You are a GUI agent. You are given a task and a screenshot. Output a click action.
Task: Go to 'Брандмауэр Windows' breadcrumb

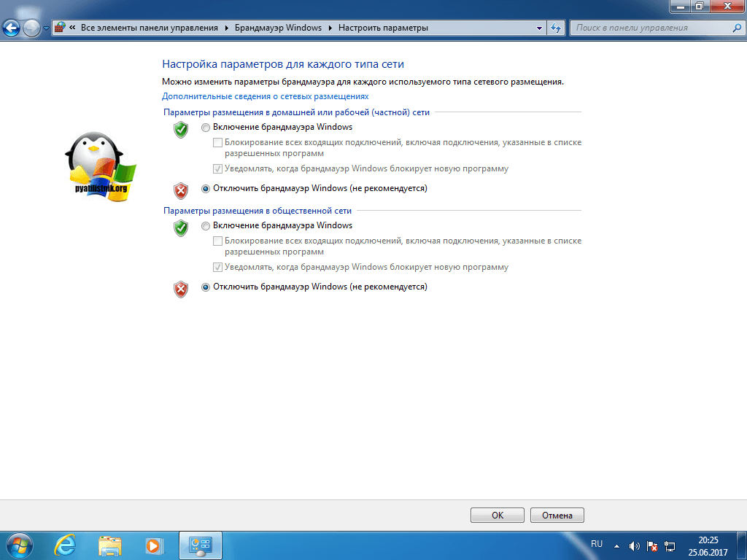point(278,28)
